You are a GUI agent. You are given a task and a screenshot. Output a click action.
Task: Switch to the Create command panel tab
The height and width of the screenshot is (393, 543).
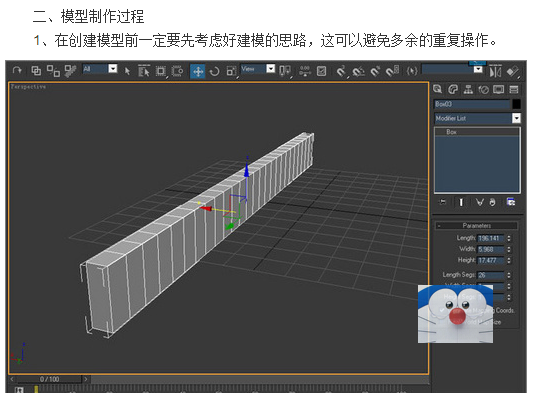point(438,89)
